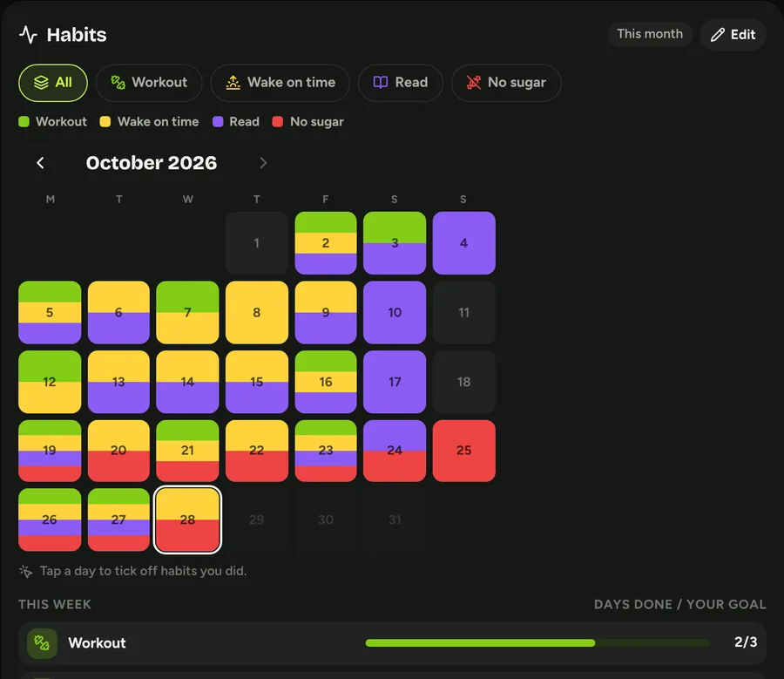The height and width of the screenshot is (679, 784).
Task: Filter by Wake on time habit
Action: 280,83
